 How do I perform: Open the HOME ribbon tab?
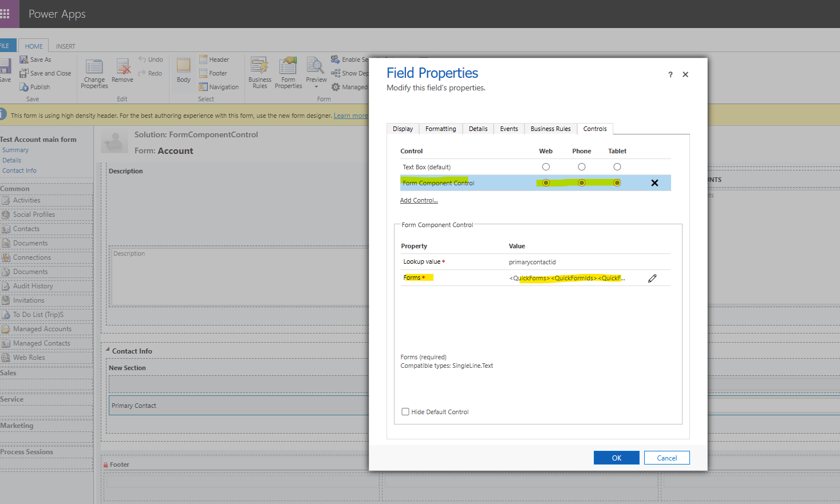pyautogui.click(x=34, y=46)
